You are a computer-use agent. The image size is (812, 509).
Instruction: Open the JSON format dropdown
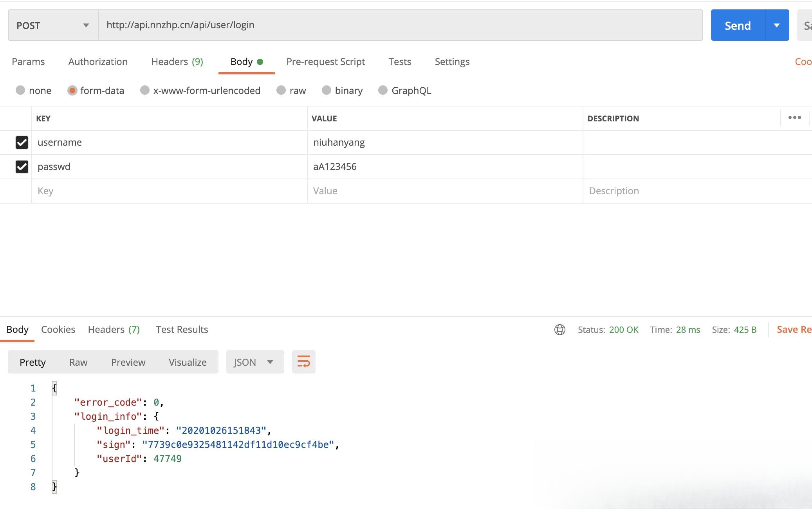pos(255,362)
